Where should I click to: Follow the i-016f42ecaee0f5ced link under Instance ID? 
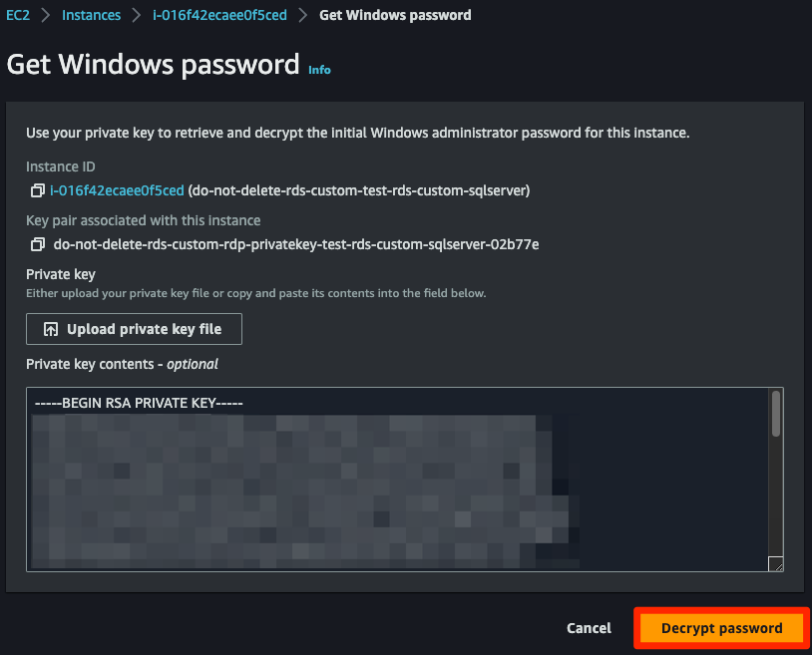117,190
